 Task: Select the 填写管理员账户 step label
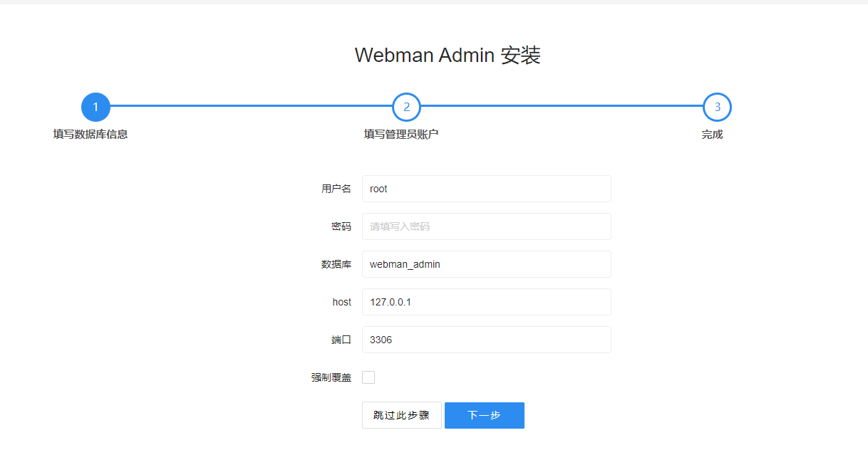coord(401,134)
